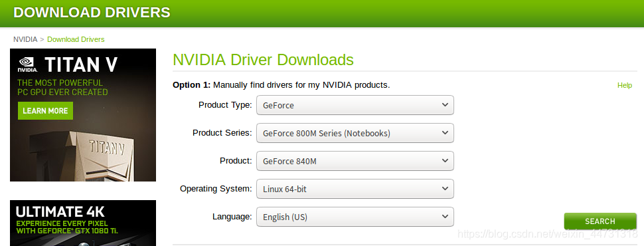
Task: Open the Language dropdown showing English (US)
Action: click(355, 217)
